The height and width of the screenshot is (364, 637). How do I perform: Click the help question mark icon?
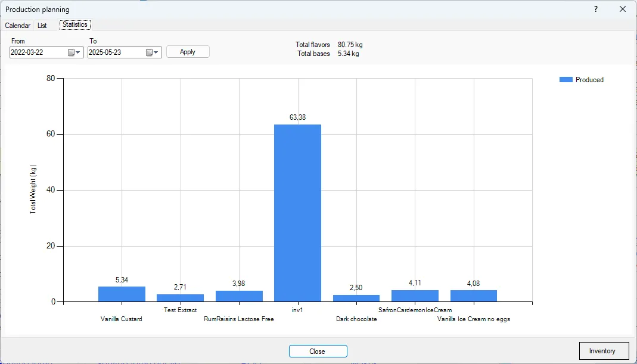[595, 9]
